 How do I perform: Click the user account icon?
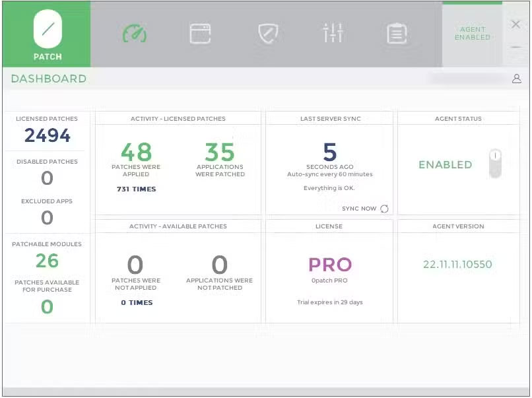coord(516,79)
